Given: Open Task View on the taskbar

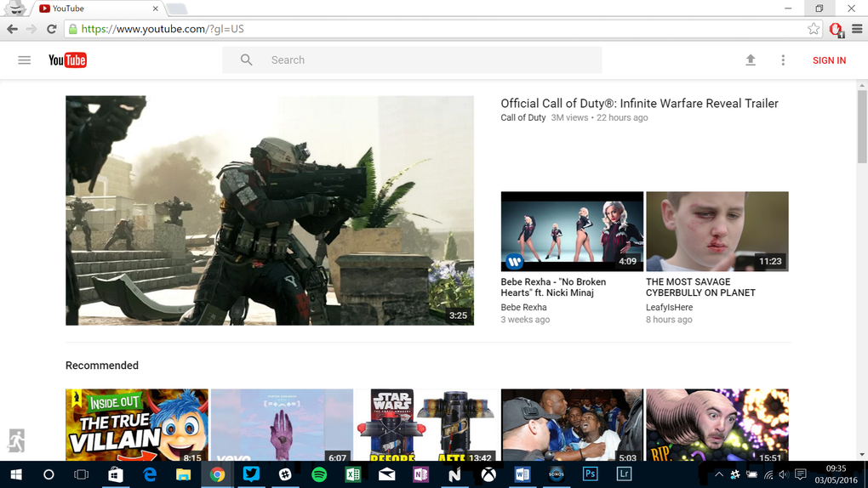Looking at the screenshot, I should tap(82, 474).
